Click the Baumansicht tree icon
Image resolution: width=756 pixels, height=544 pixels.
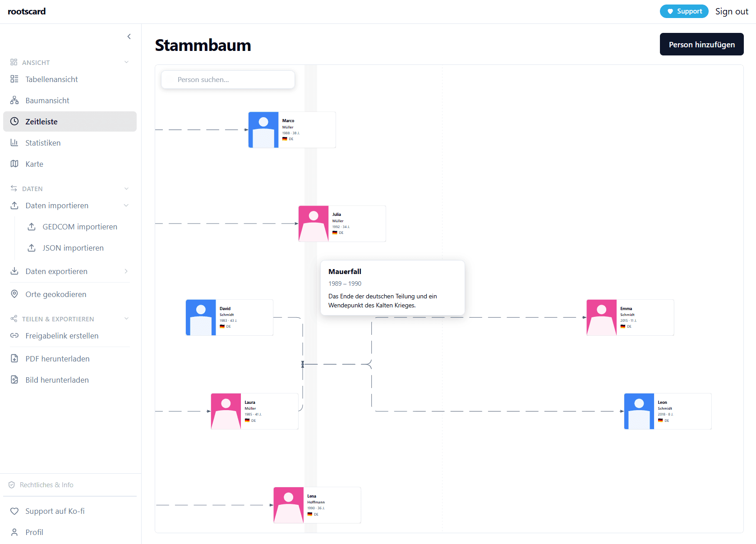[x=14, y=101]
